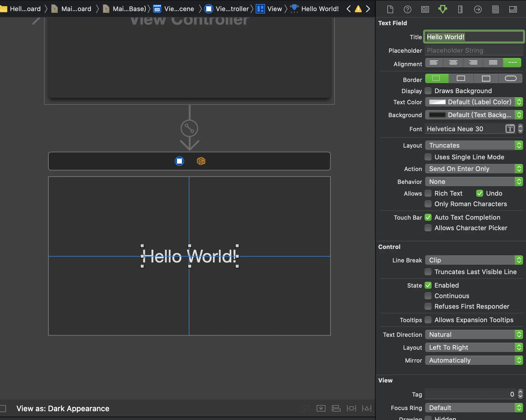Go back with the jump bar left arrow

pyautogui.click(x=349, y=9)
